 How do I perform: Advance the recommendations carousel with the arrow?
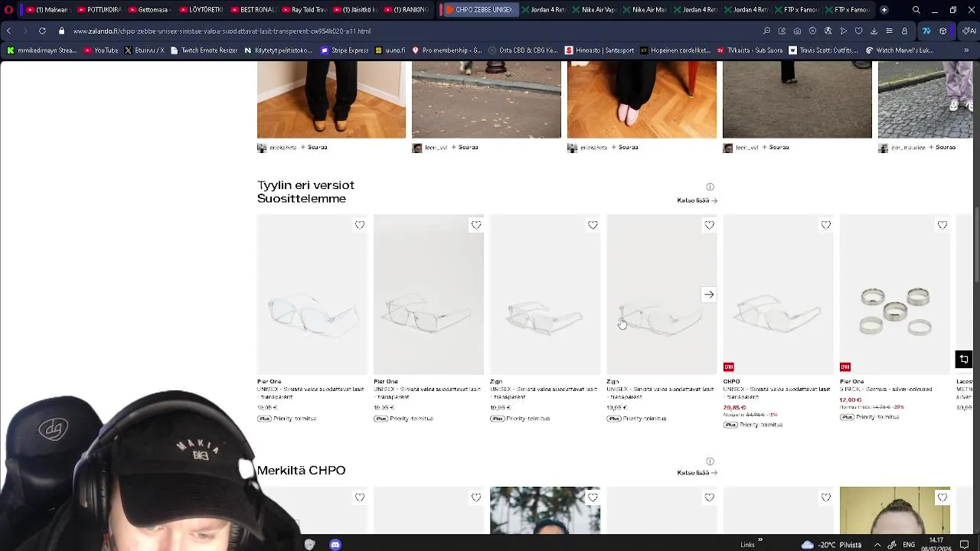709,295
